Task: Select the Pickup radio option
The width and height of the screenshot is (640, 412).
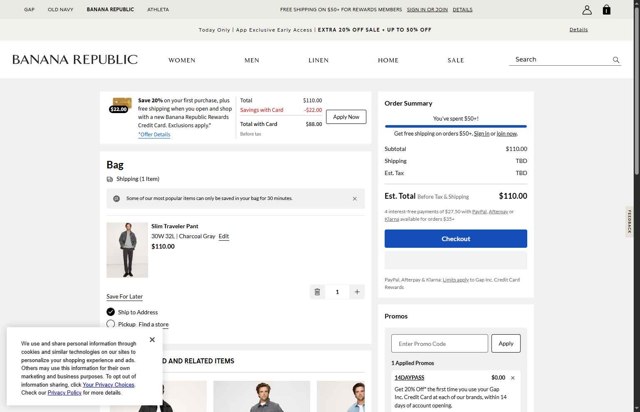Action: (x=111, y=324)
